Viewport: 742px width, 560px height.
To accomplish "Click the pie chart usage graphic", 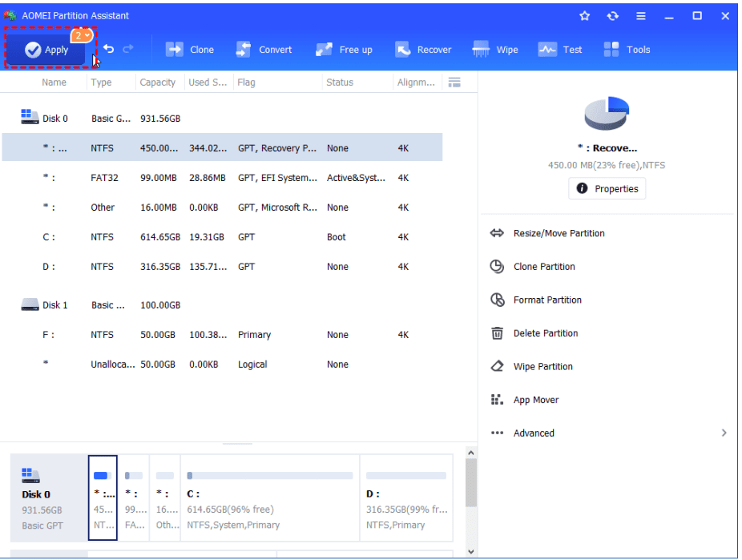I will pyautogui.click(x=607, y=113).
